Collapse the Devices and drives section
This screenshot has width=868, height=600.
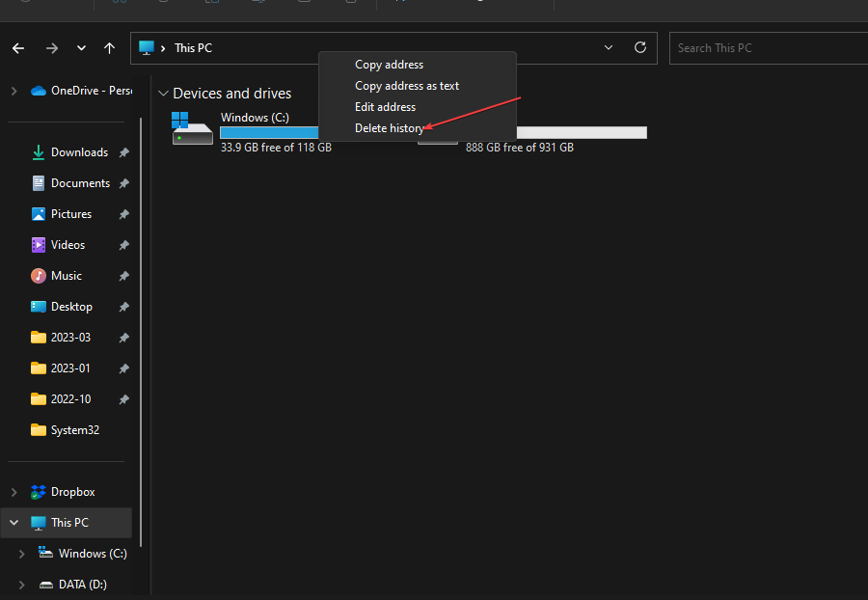(x=163, y=94)
